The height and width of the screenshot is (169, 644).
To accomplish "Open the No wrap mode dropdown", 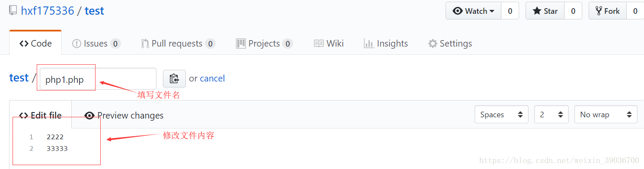I will click(x=606, y=115).
